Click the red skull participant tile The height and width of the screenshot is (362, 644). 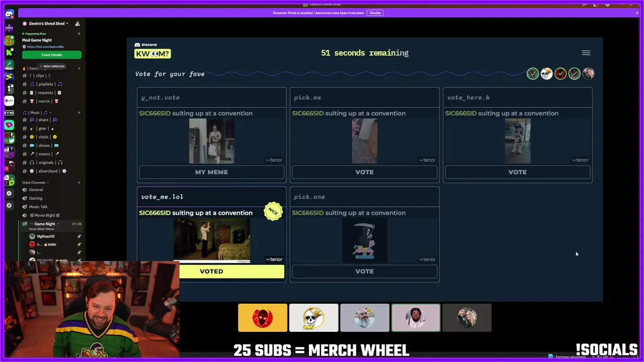[x=263, y=318]
